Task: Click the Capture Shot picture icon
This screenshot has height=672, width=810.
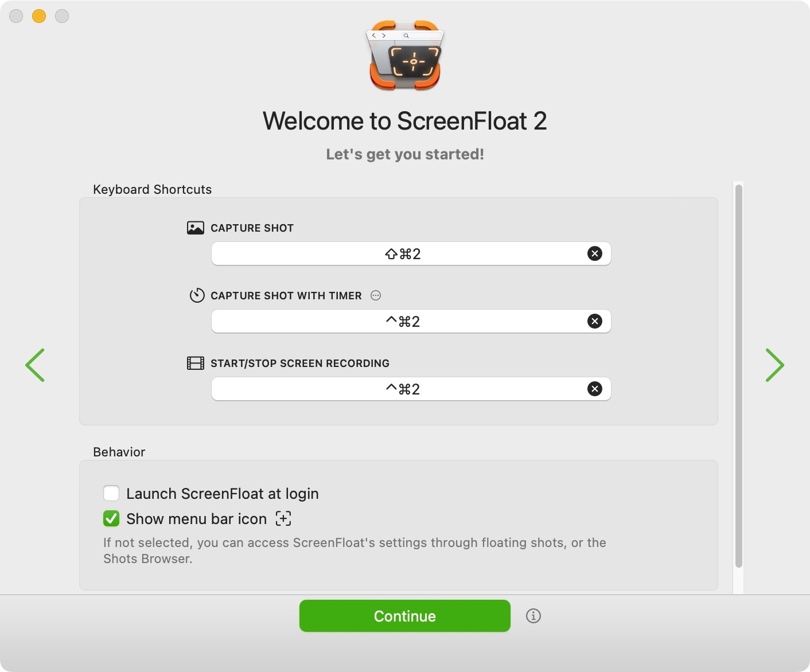Action: coord(196,228)
